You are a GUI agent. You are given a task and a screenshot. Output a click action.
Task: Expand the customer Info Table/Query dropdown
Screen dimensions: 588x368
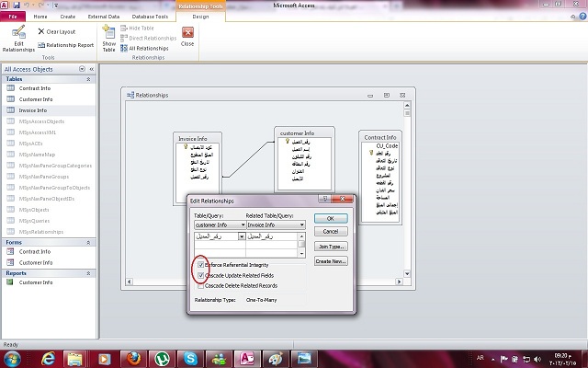coord(243,224)
